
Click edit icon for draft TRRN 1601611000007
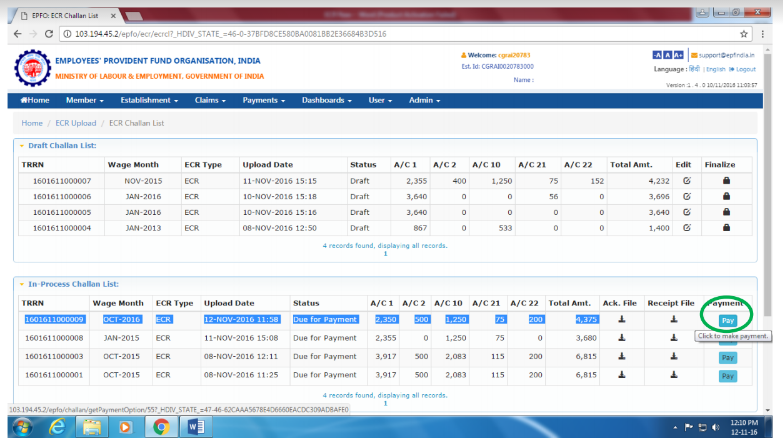tap(686, 181)
